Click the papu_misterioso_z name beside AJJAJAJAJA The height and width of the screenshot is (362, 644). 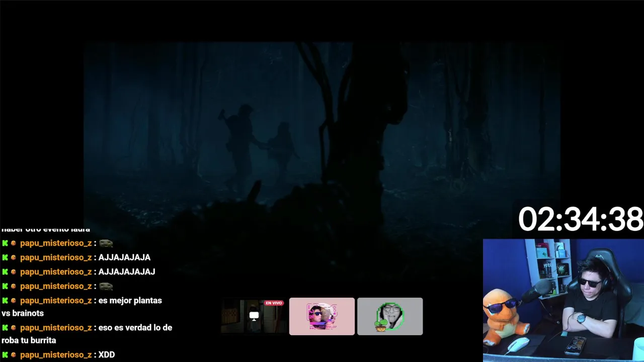coord(56,257)
